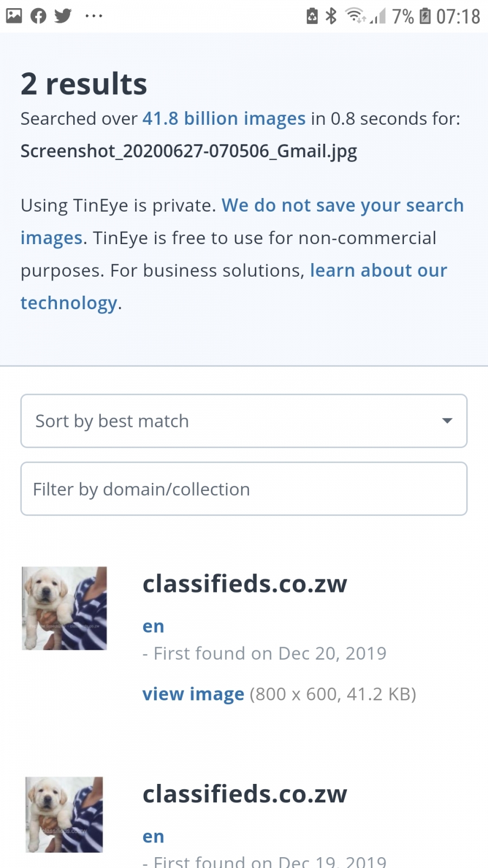Open second classifieds.co.zw result heading
Viewport: 488px width, 868px height.
[245, 794]
